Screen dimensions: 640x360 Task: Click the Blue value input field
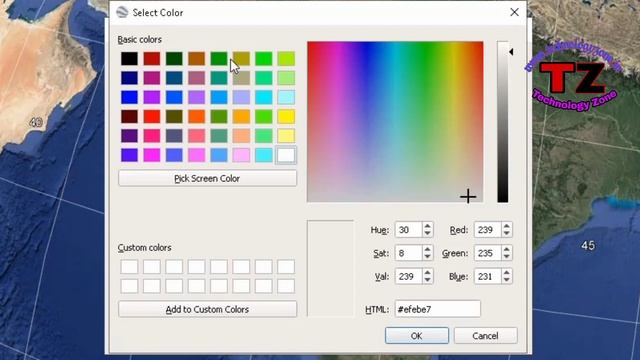pos(487,276)
